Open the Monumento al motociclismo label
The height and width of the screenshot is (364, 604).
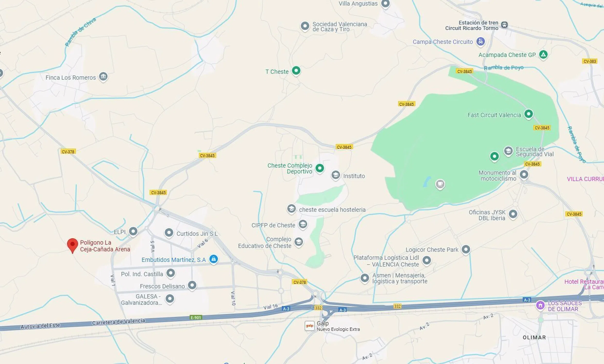pyautogui.click(x=497, y=176)
